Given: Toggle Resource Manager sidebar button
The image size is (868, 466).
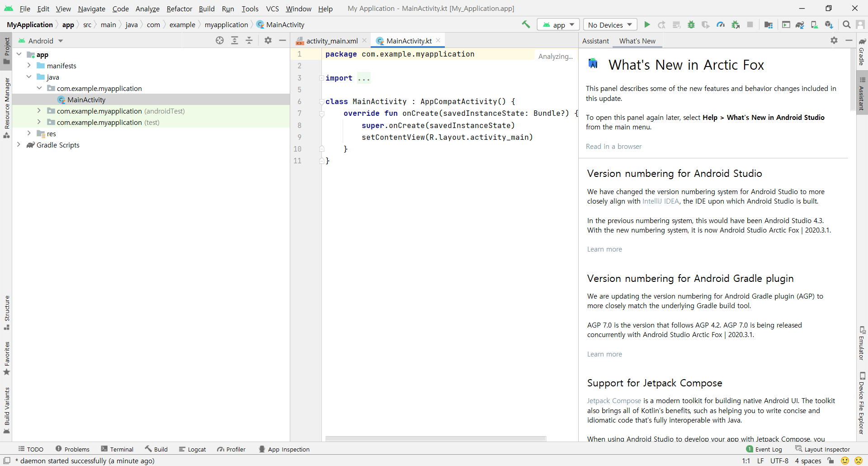Looking at the screenshot, I should (x=6, y=108).
